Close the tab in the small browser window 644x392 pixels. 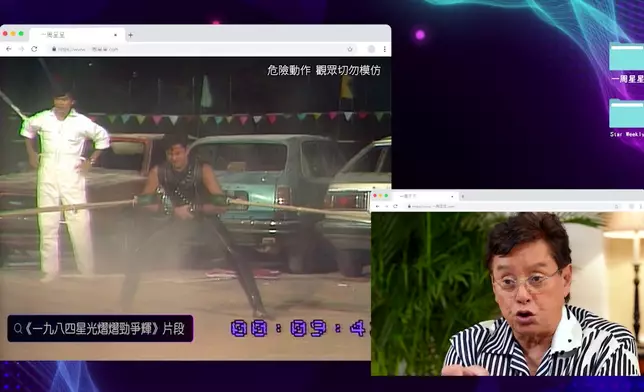point(452,196)
